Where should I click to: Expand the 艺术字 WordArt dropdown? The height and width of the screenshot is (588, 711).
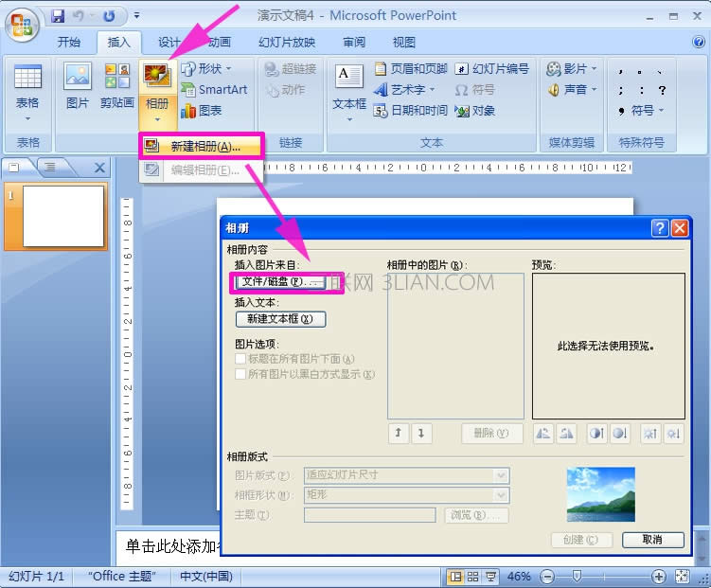(432, 89)
